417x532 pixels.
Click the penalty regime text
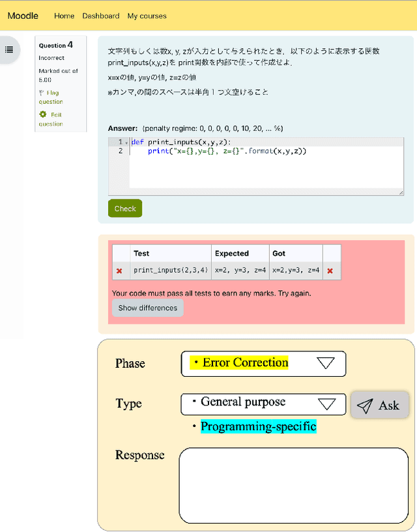click(x=212, y=128)
